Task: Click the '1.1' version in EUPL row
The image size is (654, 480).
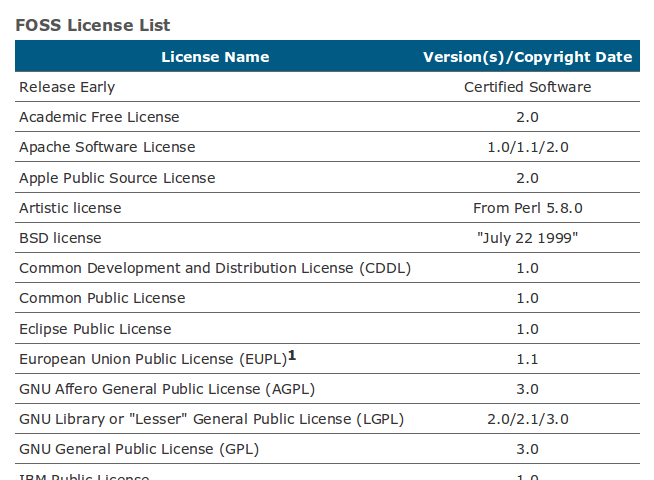Action: [x=528, y=359]
